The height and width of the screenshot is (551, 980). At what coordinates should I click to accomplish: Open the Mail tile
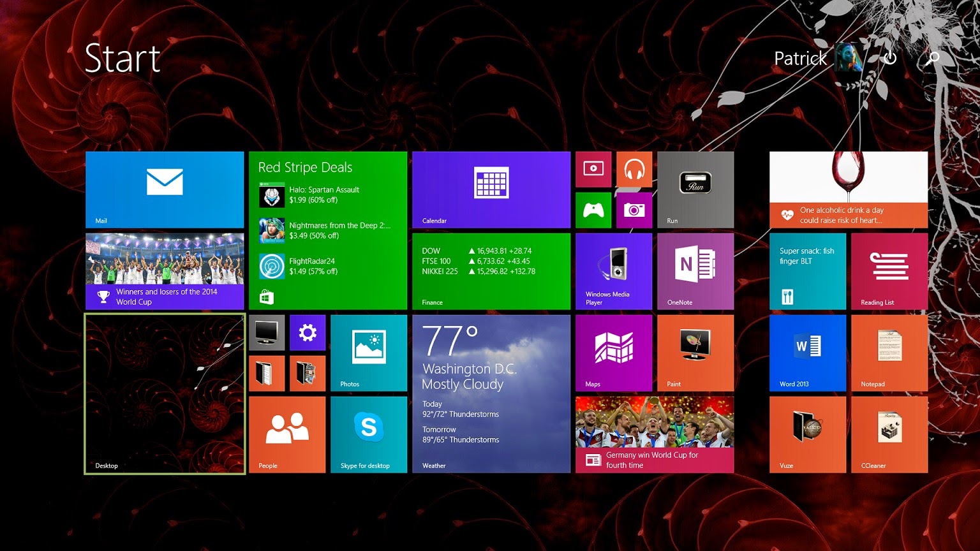(x=165, y=189)
